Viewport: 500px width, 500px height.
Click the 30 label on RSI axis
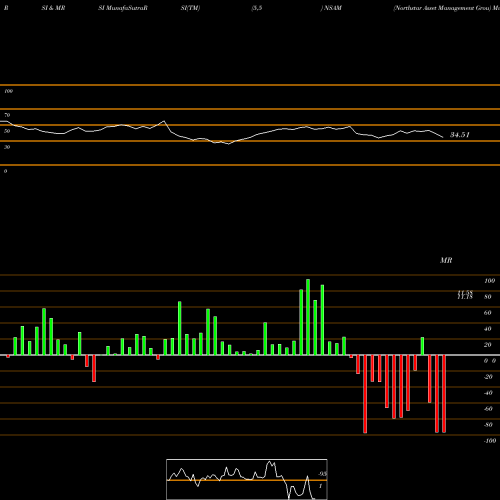7,147
